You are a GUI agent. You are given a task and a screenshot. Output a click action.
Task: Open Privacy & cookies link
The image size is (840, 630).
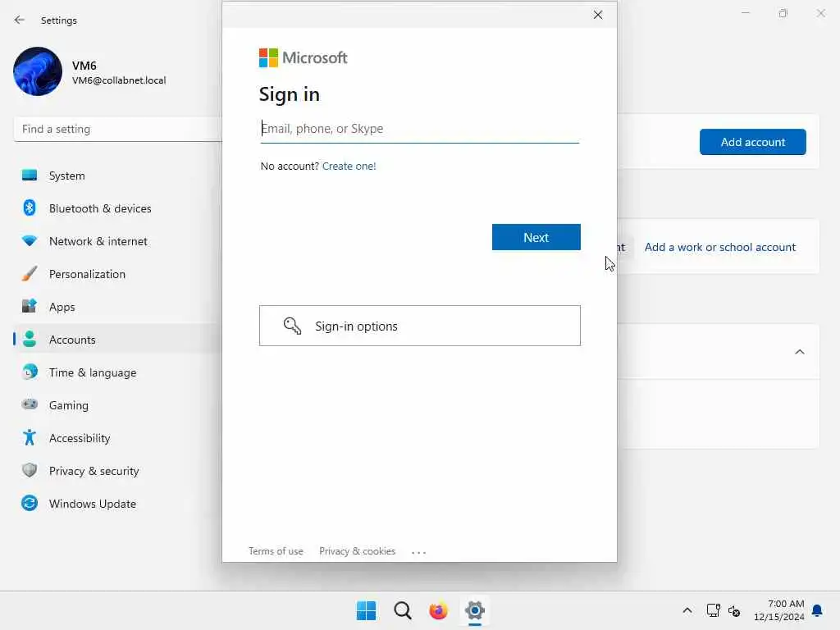click(x=357, y=551)
